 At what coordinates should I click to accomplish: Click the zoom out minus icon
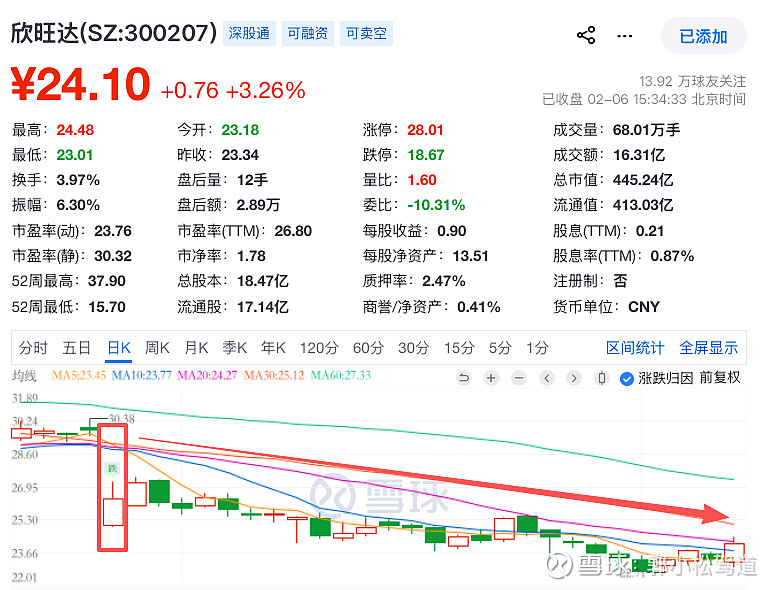pos(519,379)
